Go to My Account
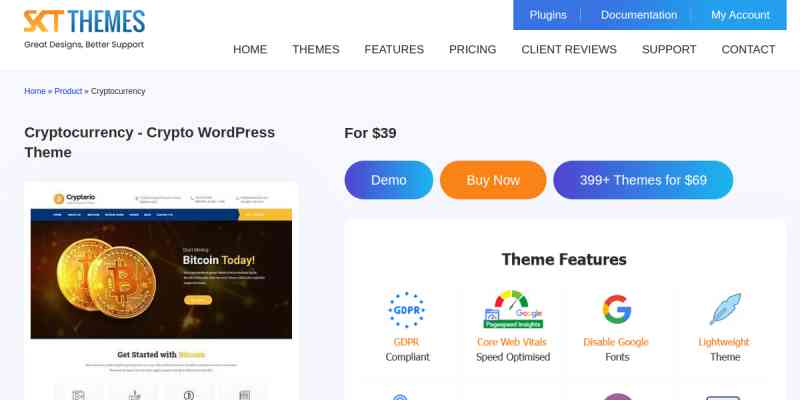 [740, 15]
